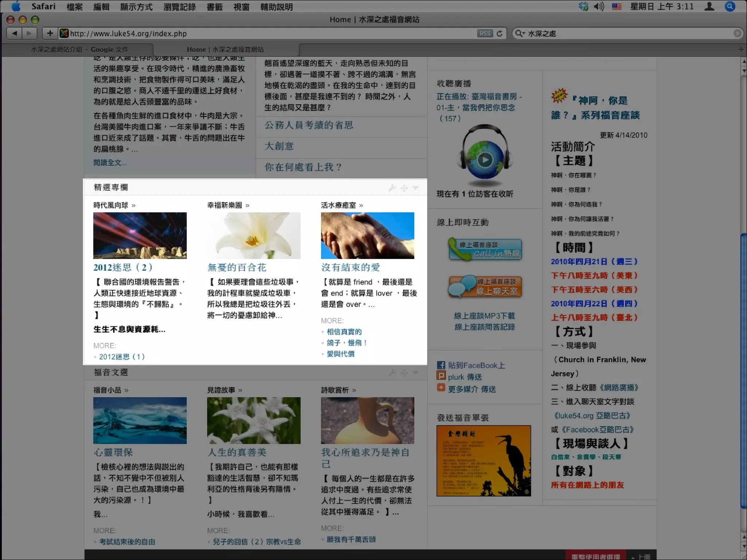Expand the 福音文選 panel dropdown arrow
Image resolution: width=747 pixels, height=560 pixels.
pyautogui.click(x=416, y=373)
